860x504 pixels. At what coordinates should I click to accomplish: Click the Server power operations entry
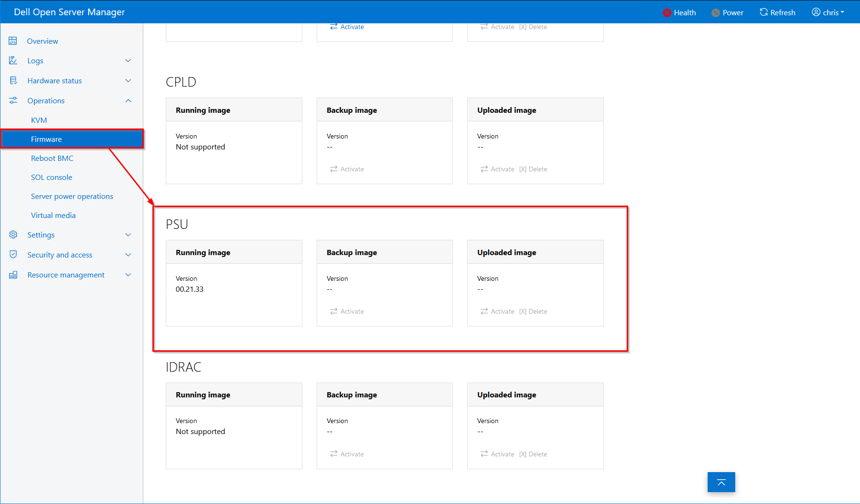click(x=72, y=196)
